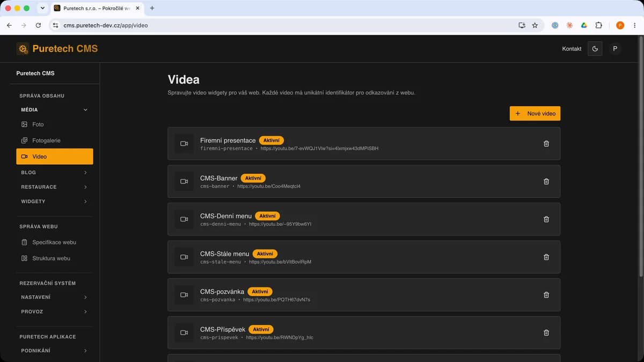The image size is (644, 362).
Task: Select Video in the sidebar
Action: click(x=54, y=157)
